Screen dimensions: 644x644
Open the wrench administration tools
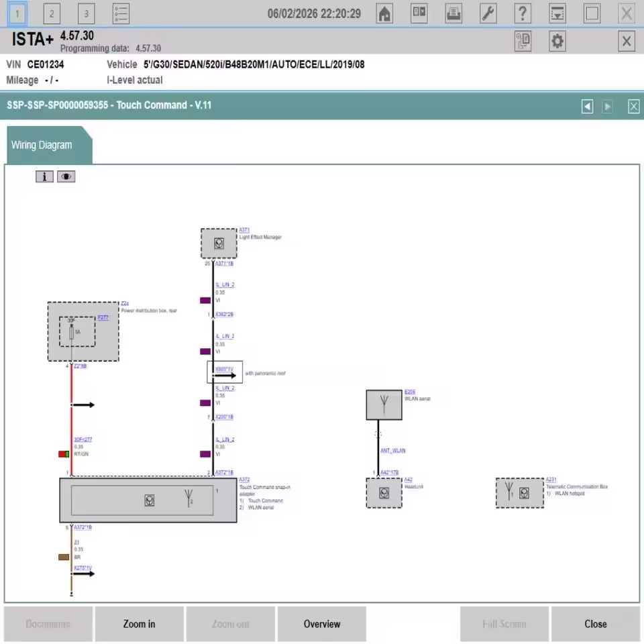coord(488,13)
